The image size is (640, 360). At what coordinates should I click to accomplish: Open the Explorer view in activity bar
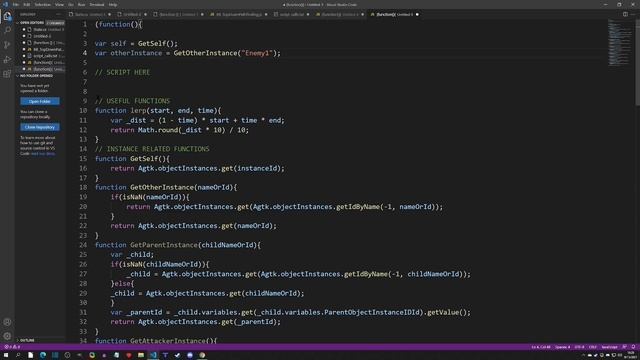click(x=7, y=16)
